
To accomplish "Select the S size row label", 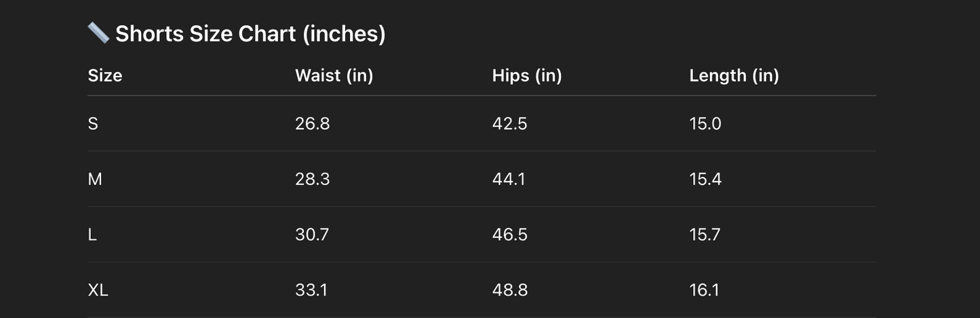I will (x=93, y=124).
